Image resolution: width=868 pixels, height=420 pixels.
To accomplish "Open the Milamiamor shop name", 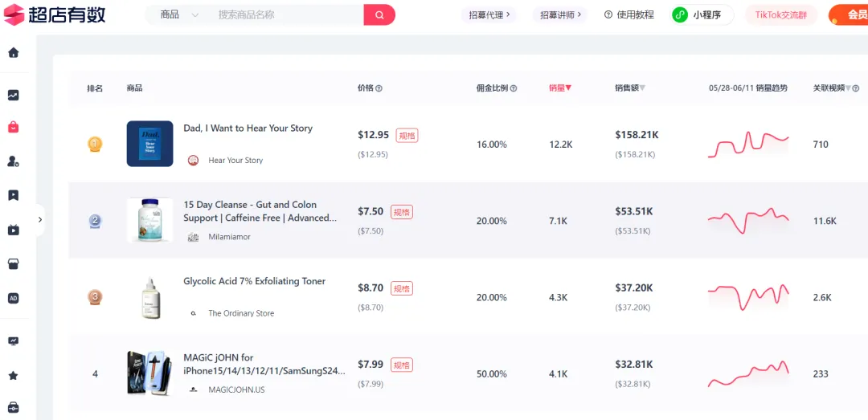I will click(x=229, y=237).
